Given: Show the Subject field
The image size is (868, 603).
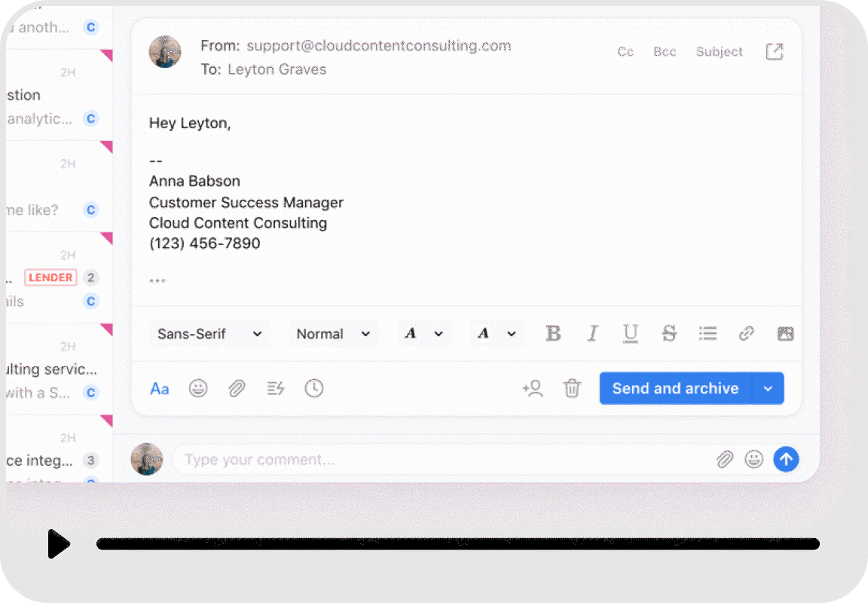Looking at the screenshot, I should coord(719,51).
